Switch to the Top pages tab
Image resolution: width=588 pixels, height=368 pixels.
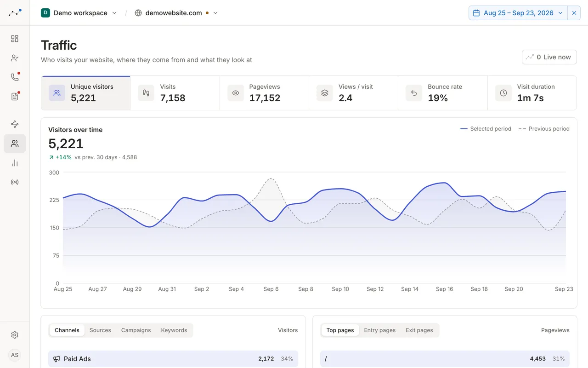click(x=340, y=330)
